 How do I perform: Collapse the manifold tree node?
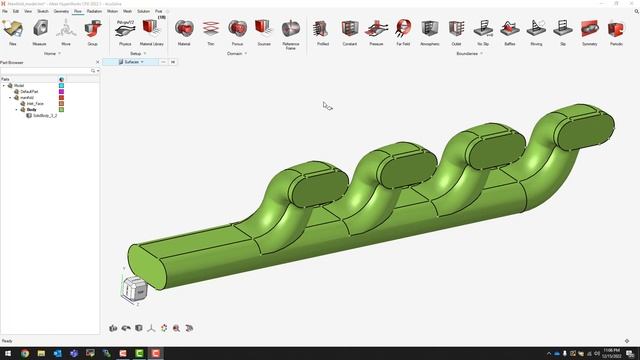point(10,98)
